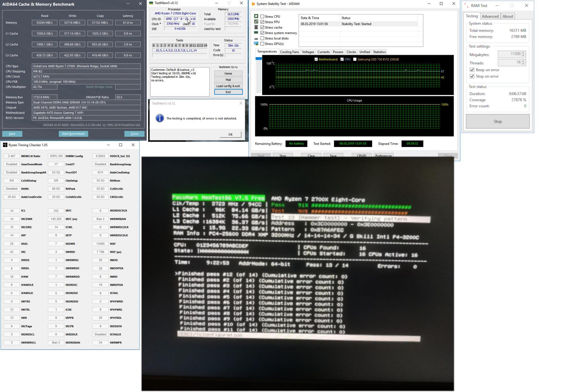
Task: Click the Stress system memory RAM icon
Action: tap(256, 33)
